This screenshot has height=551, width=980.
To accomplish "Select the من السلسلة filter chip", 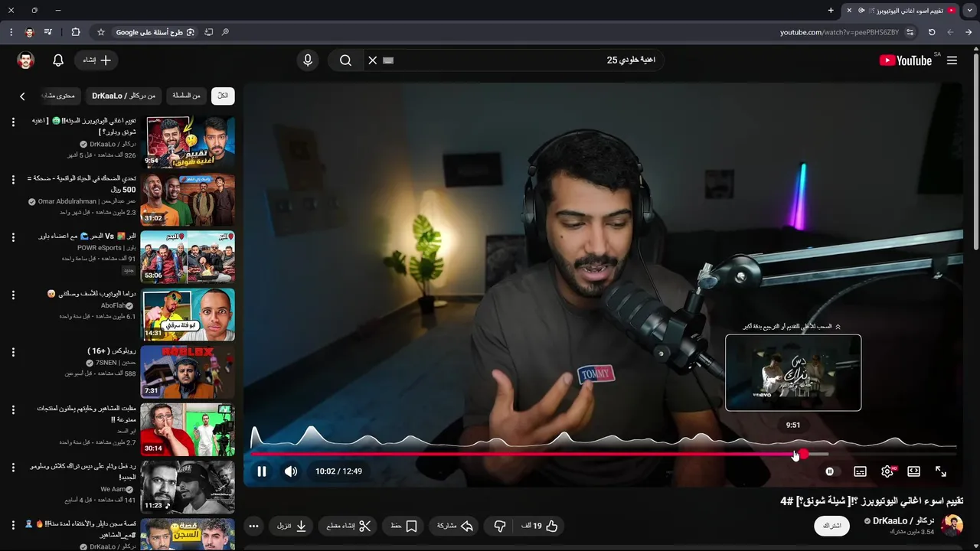I will (186, 96).
